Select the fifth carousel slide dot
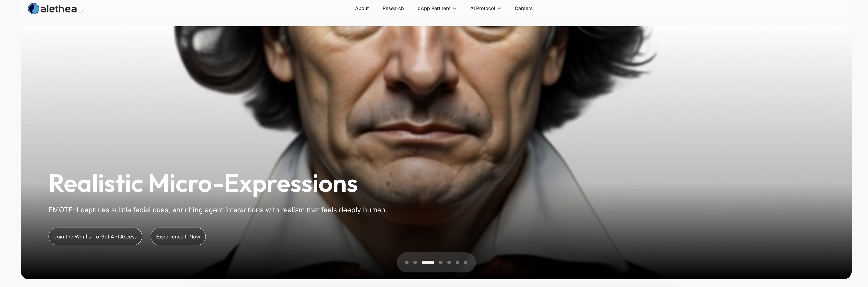This screenshot has height=287, width=868. [449, 262]
